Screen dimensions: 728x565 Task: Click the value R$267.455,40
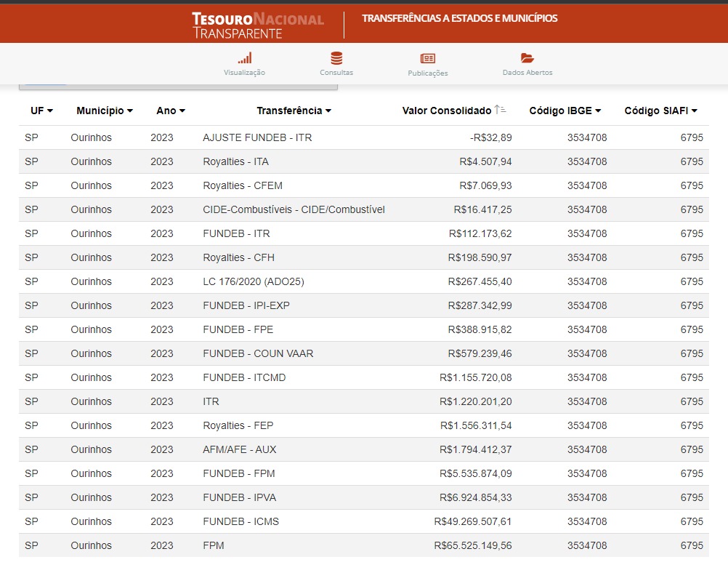(480, 281)
